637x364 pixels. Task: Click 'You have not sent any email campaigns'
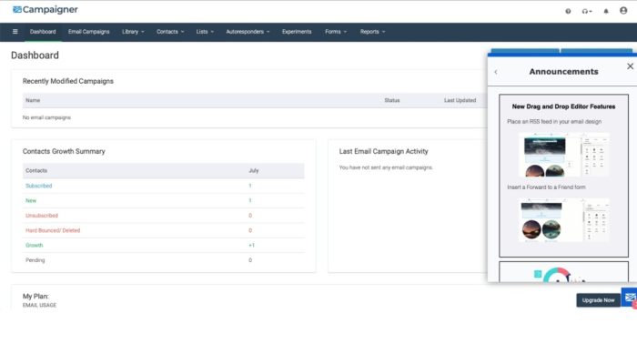click(386, 167)
